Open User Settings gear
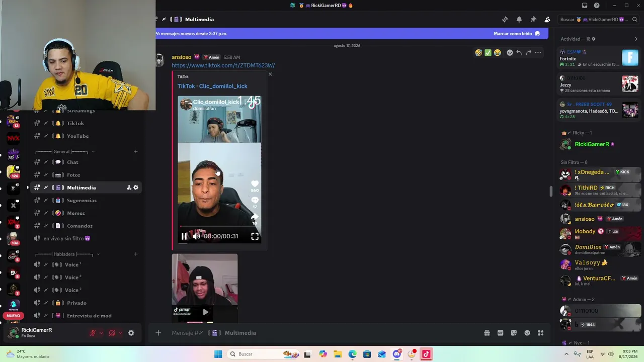This screenshot has height=362, width=644. (131, 333)
